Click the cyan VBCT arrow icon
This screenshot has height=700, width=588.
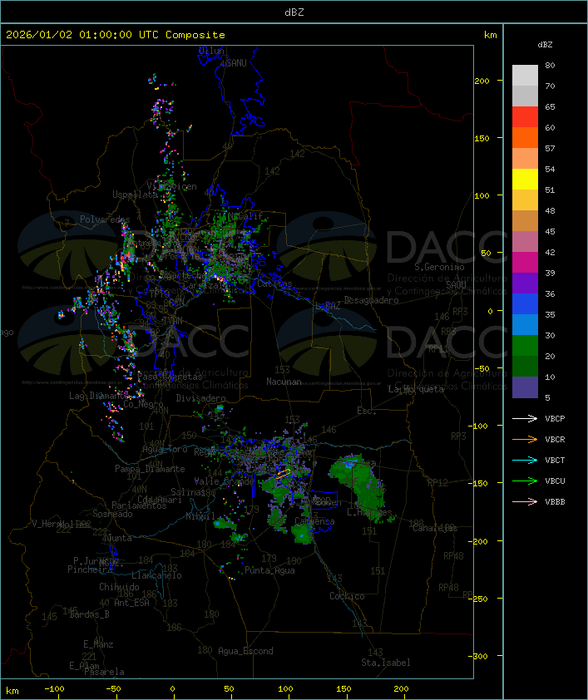[x=525, y=460]
